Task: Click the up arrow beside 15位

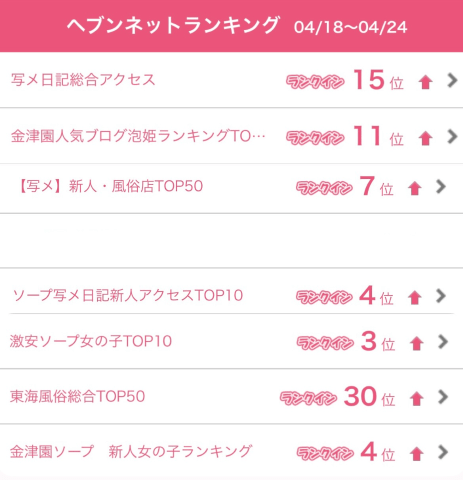Action: click(x=425, y=82)
